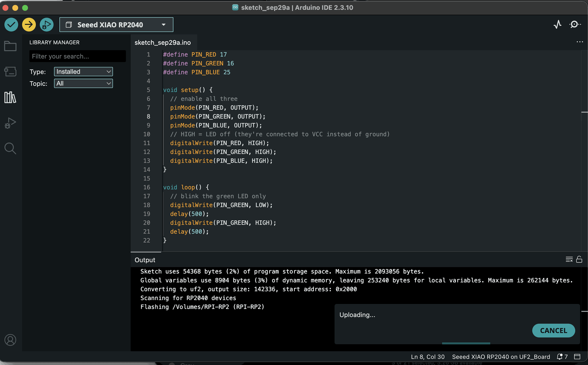Open the Type dropdown set to Installed
This screenshot has width=588, height=365.
pos(83,72)
